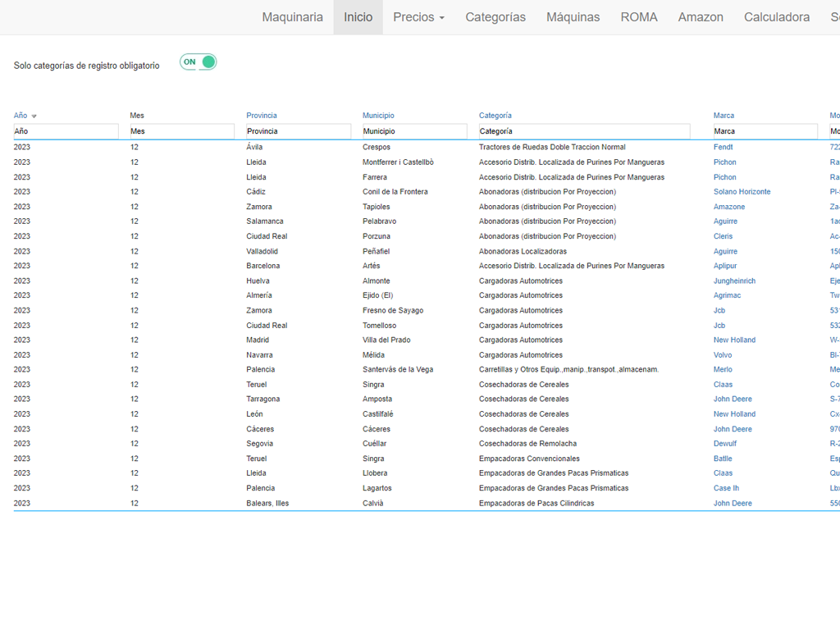840x630 pixels.
Task: Sort table by Año column header
Action: pyautogui.click(x=21, y=116)
